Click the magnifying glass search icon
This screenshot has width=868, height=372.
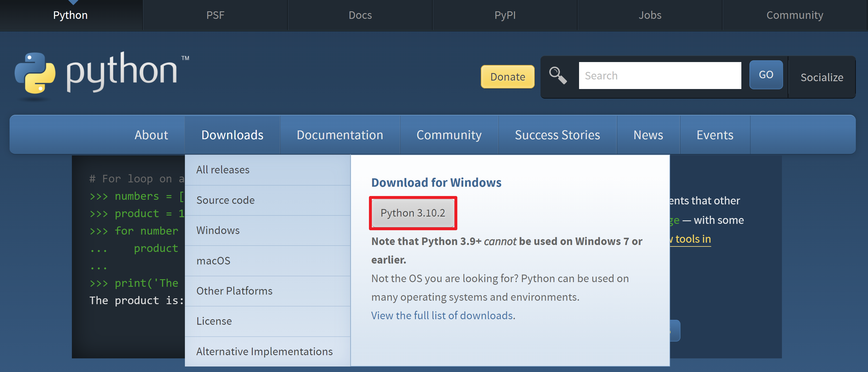click(x=558, y=75)
